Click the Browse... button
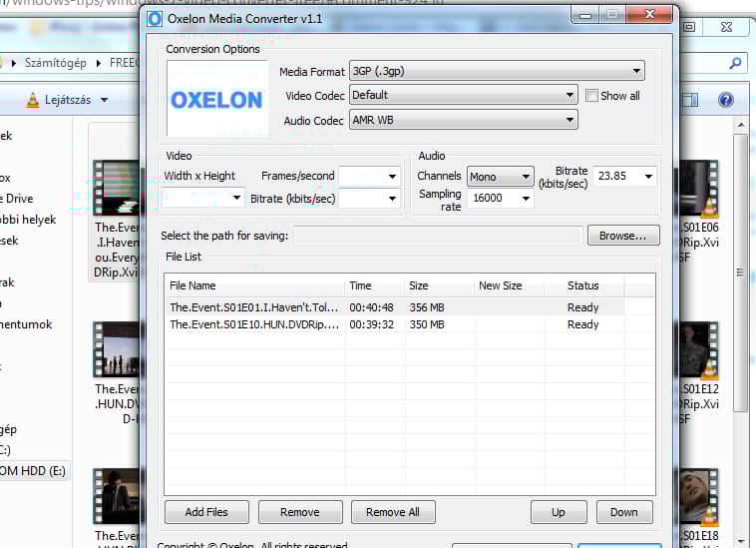 [623, 236]
